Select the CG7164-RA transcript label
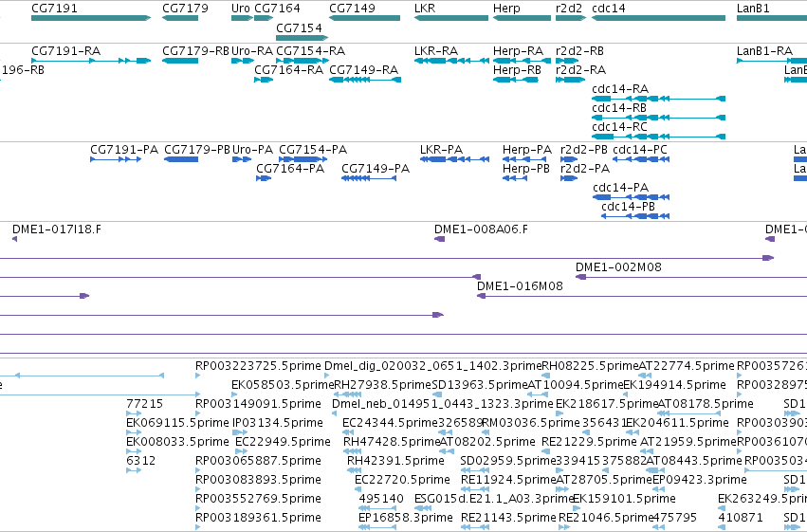This screenshot has height=532, width=807. (x=288, y=70)
